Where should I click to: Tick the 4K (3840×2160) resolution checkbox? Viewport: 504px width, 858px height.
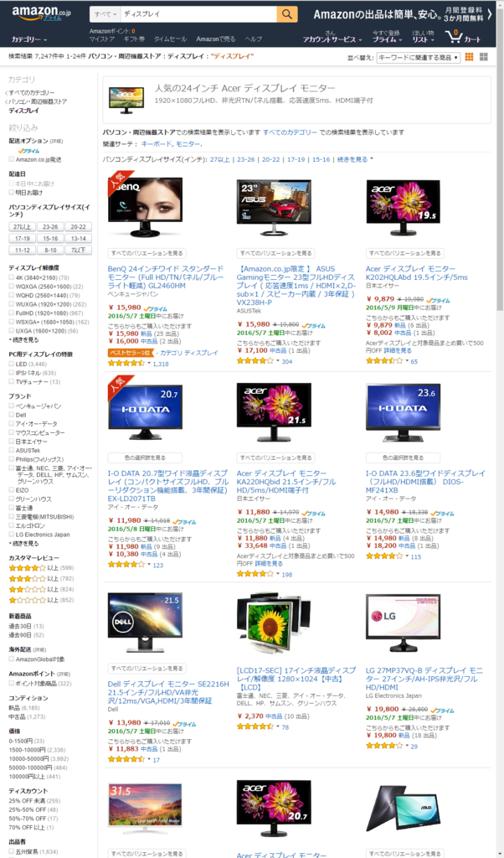(x=12, y=278)
